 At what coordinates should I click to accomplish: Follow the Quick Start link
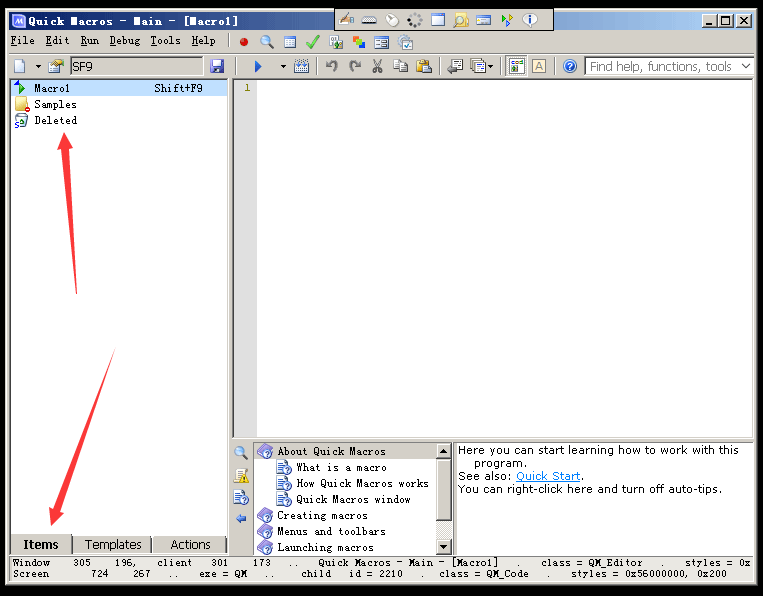[x=548, y=476]
